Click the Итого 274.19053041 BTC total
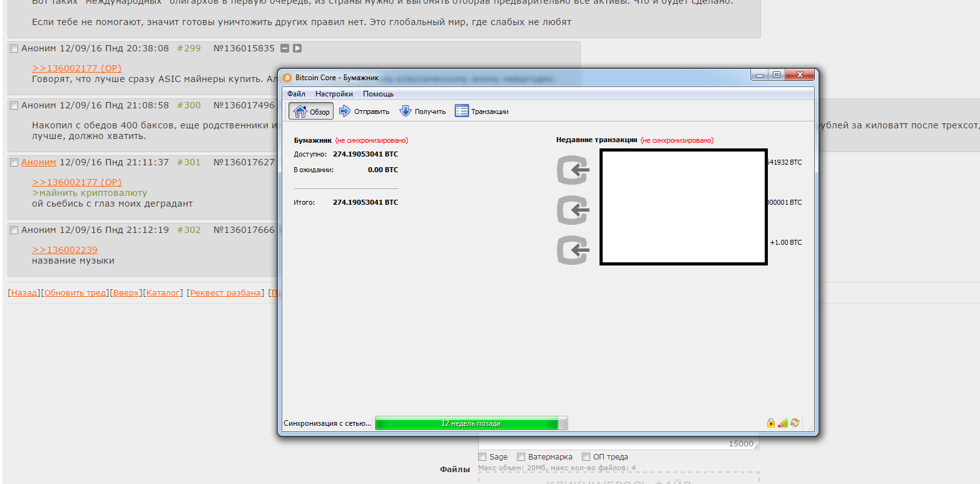Screen dimensions: 980x484 [365, 202]
